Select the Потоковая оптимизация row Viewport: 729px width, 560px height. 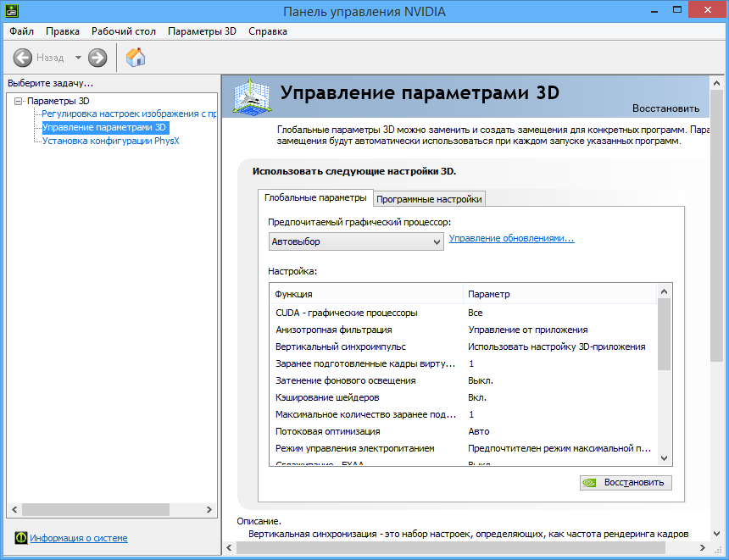point(463,432)
